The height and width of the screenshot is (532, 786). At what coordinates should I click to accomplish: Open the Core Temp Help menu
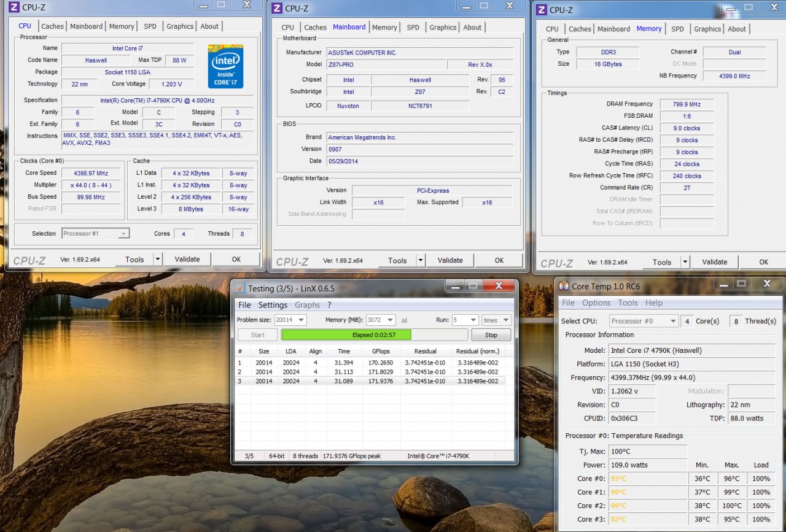654,303
